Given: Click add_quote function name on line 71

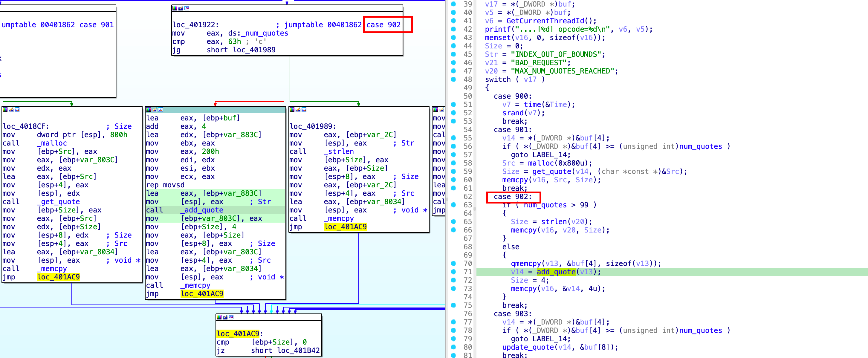Looking at the screenshot, I should (x=556, y=272).
